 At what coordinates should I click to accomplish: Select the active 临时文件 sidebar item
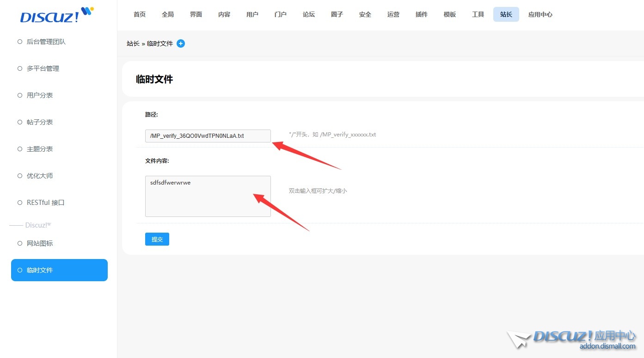pyautogui.click(x=59, y=270)
